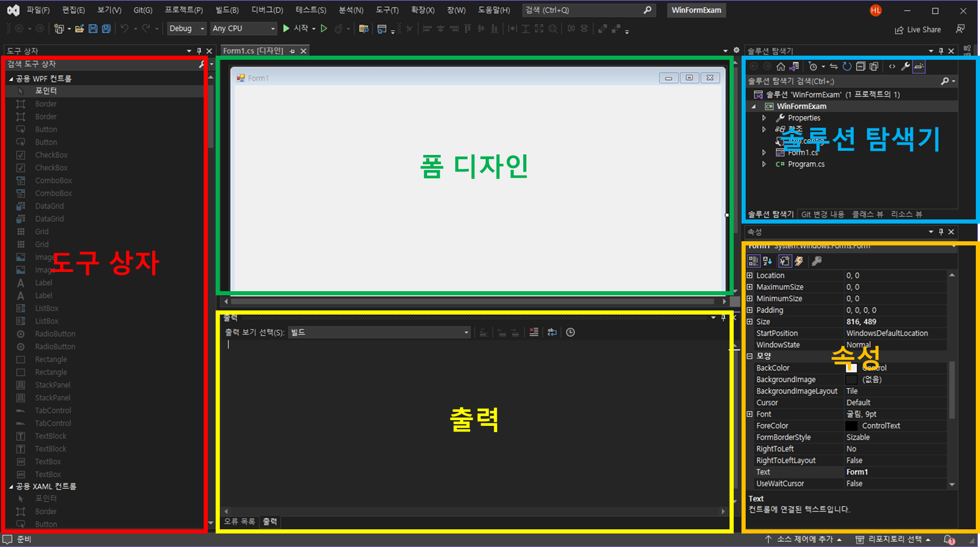
Task: Start without debugging using the outlined play icon
Action: pos(324,29)
